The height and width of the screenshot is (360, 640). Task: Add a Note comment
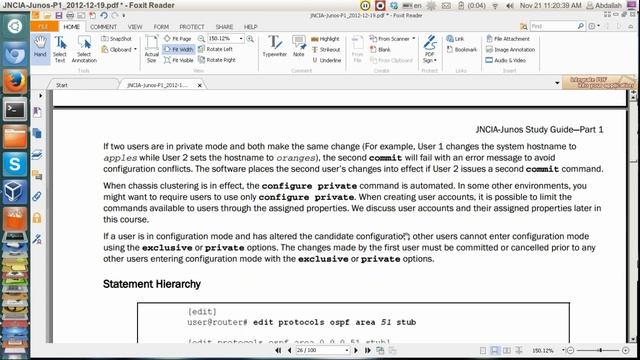tap(299, 47)
